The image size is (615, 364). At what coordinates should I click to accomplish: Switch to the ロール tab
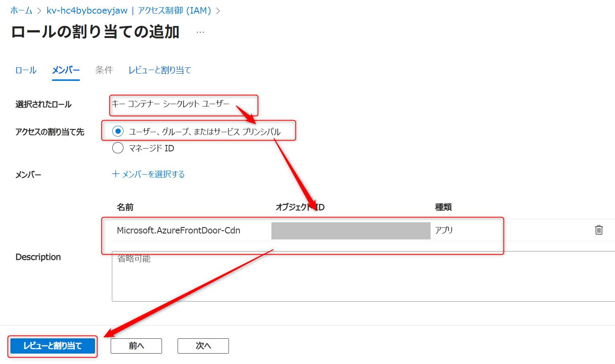point(26,70)
